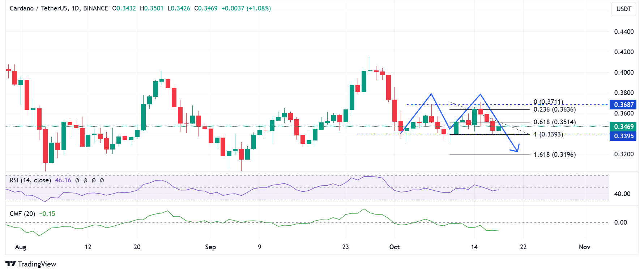The width and height of the screenshot is (644, 273).
Task: Click the Nov date axis label
Action: click(x=585, y=247)
